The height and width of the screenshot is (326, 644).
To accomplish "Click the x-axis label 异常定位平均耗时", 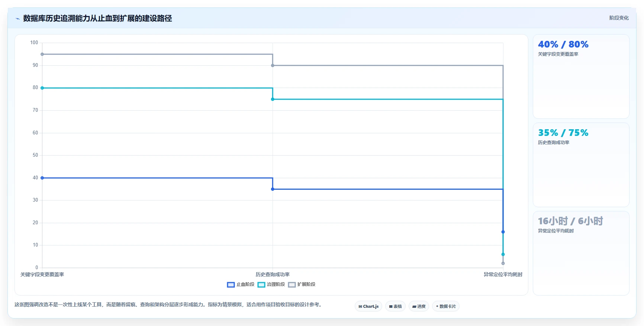I will 503,275.
